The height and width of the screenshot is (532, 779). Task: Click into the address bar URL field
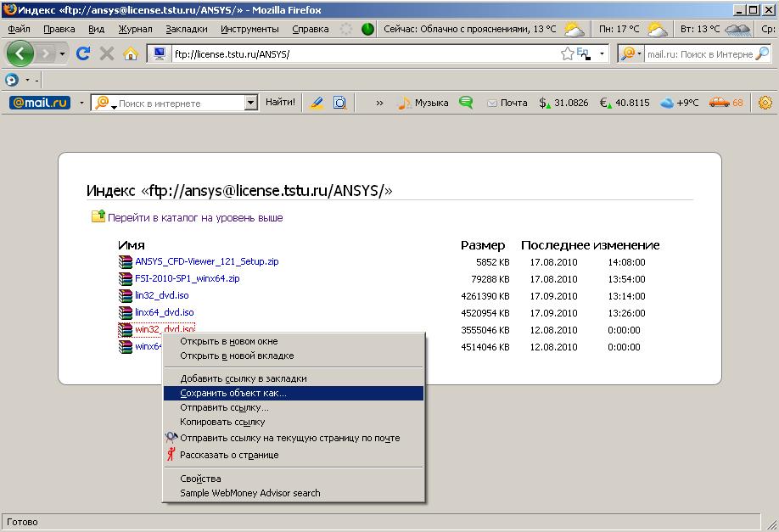click(365, 53)
